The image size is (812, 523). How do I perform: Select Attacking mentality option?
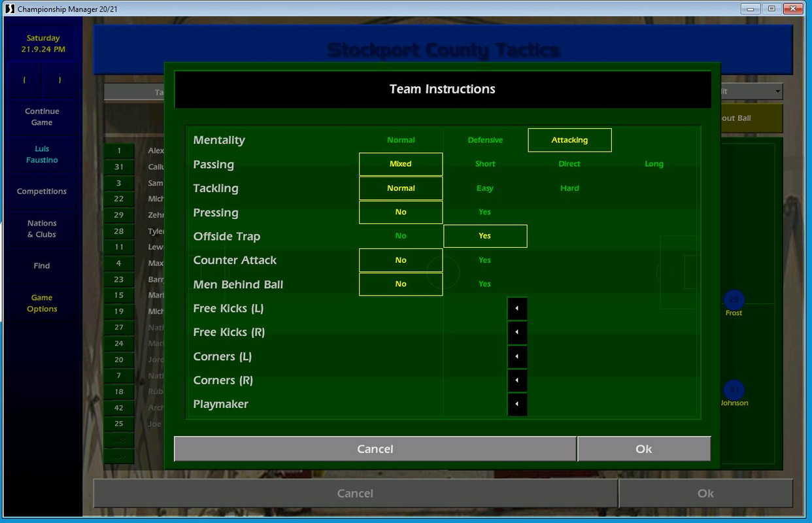pyautogui.click(x=569, y=140)
